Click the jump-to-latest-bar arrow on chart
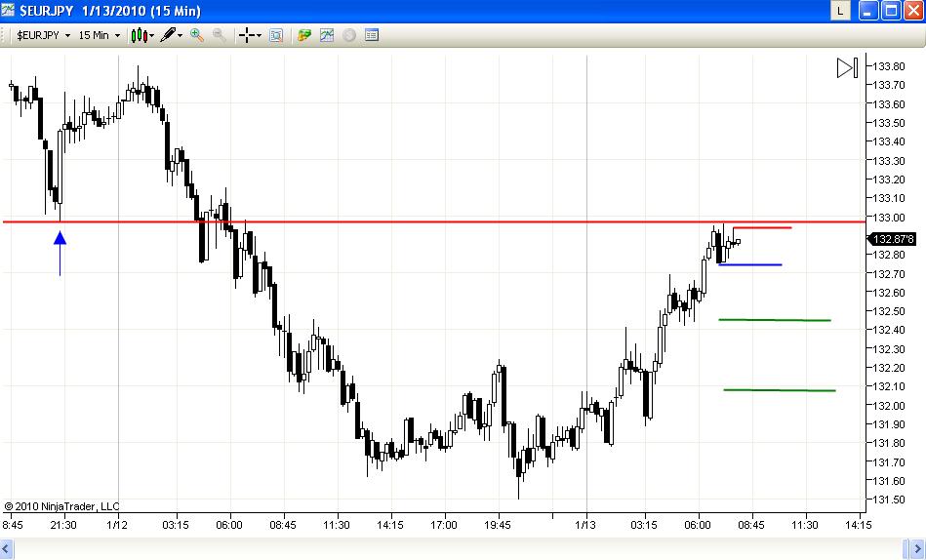The height and width of the screenshot is (560, 926). 848,68
